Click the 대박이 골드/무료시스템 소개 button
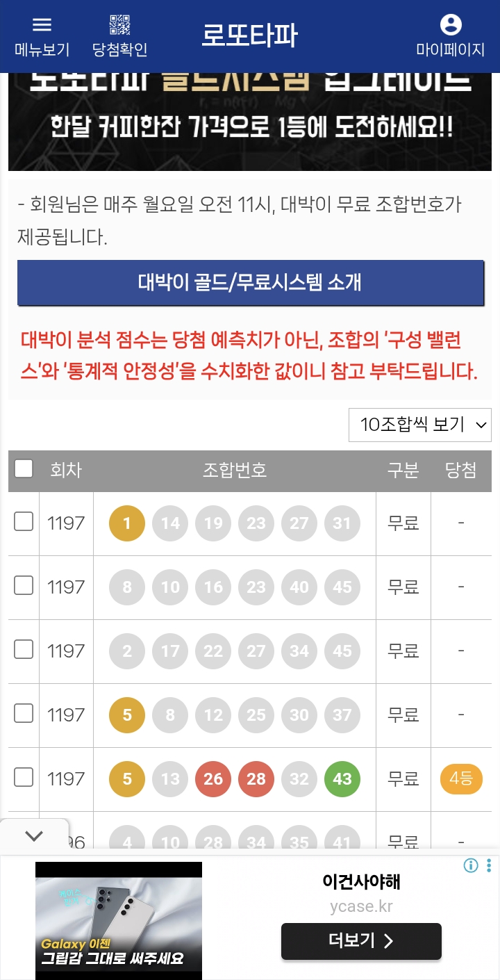 (x=250, y=283)
